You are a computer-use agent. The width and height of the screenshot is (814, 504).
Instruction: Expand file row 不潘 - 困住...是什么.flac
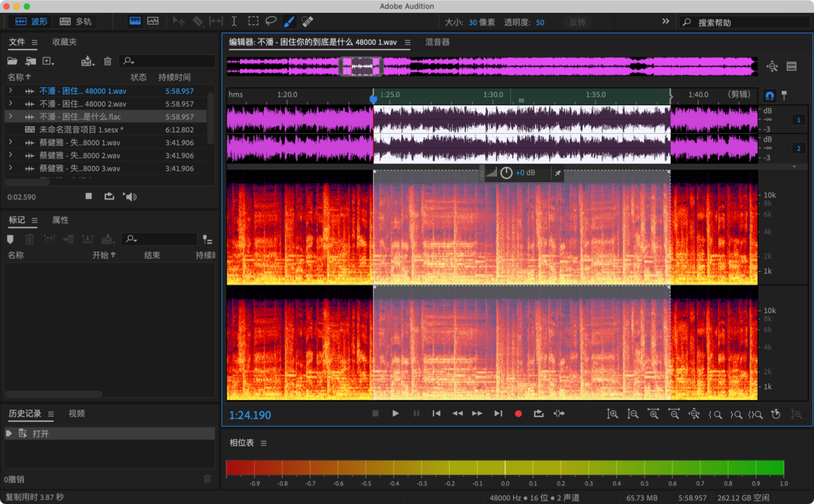(10, 117)
